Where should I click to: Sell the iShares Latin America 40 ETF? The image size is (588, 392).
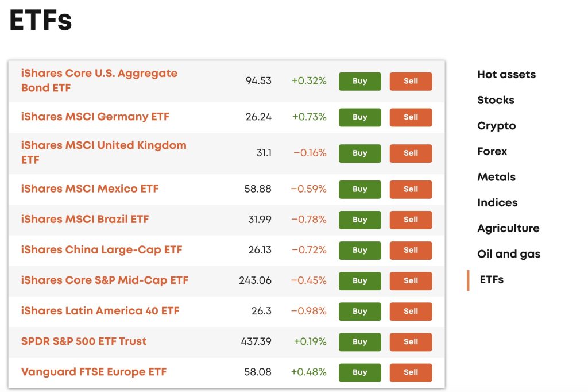(x=411, y=311)
